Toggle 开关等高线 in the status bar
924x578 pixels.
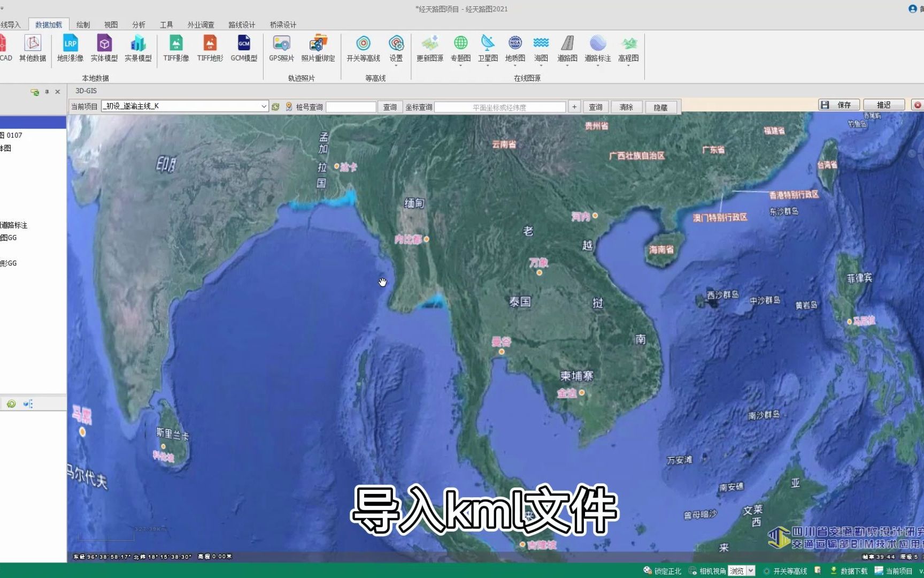(x=790, y=571)
